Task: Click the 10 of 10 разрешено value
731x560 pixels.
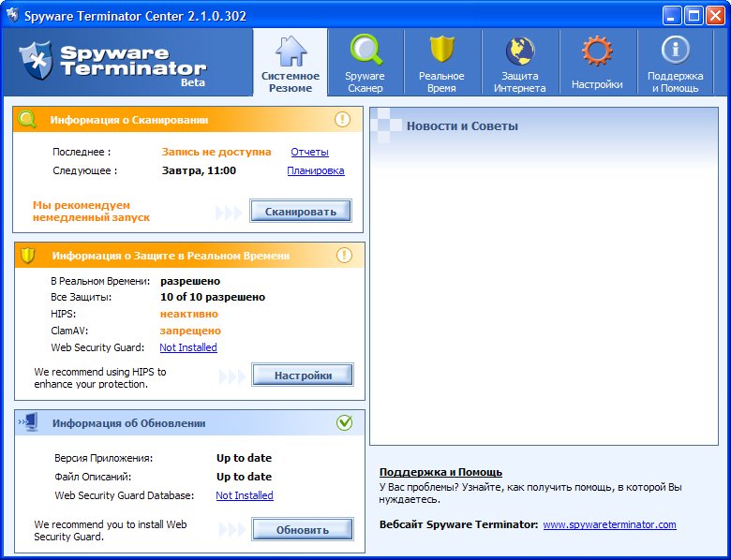Action: [x=213, y=297]
